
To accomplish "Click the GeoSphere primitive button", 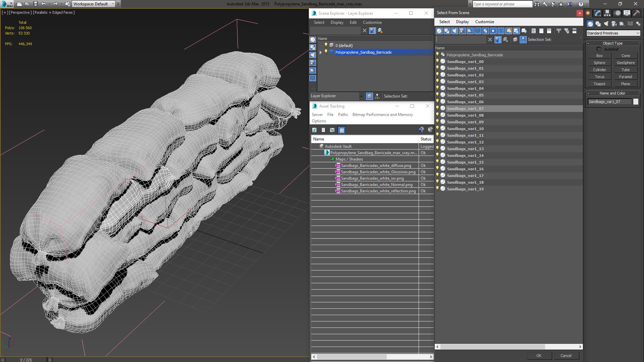I will coord(626,63).
